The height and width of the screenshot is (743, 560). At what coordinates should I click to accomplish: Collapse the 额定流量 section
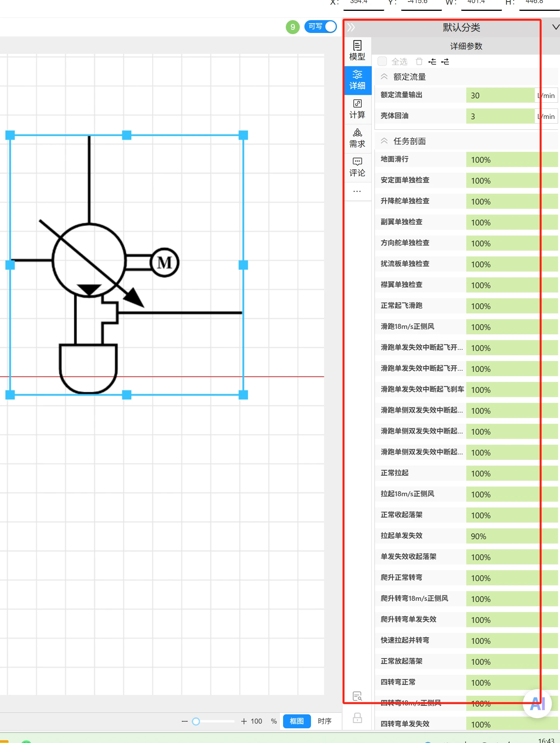pyautogui.click(x=384, y=77)
